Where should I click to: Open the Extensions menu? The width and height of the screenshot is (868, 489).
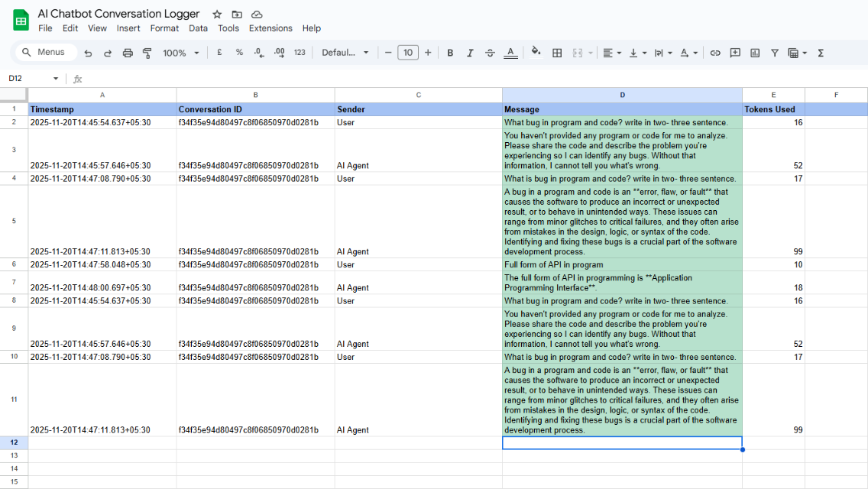tap(270, 28)
